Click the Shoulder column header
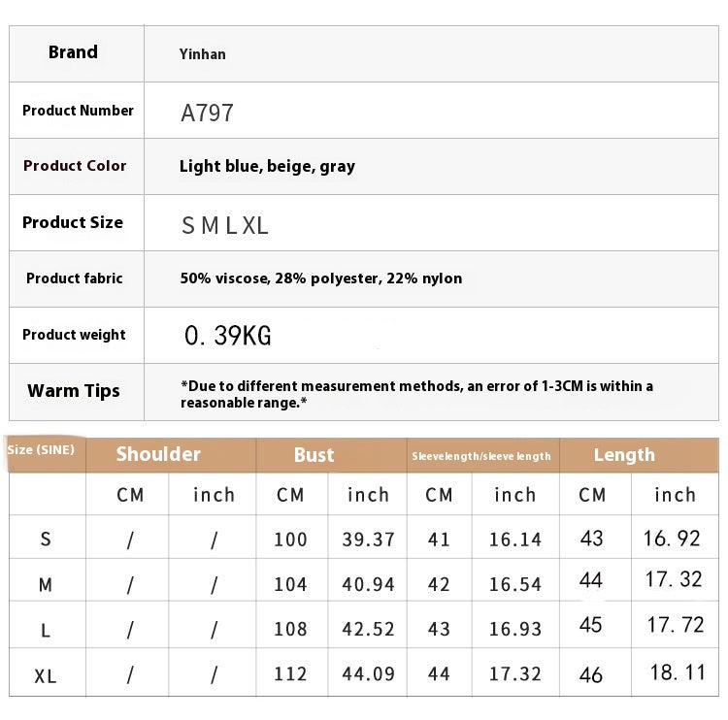This screenshot has width=728, height=720. tap(158, 454)
